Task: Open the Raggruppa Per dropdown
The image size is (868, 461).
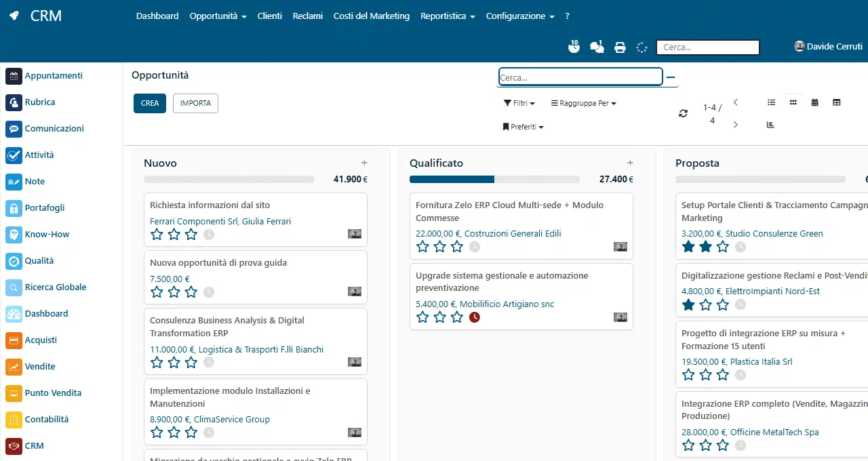Action: point(583,103)
